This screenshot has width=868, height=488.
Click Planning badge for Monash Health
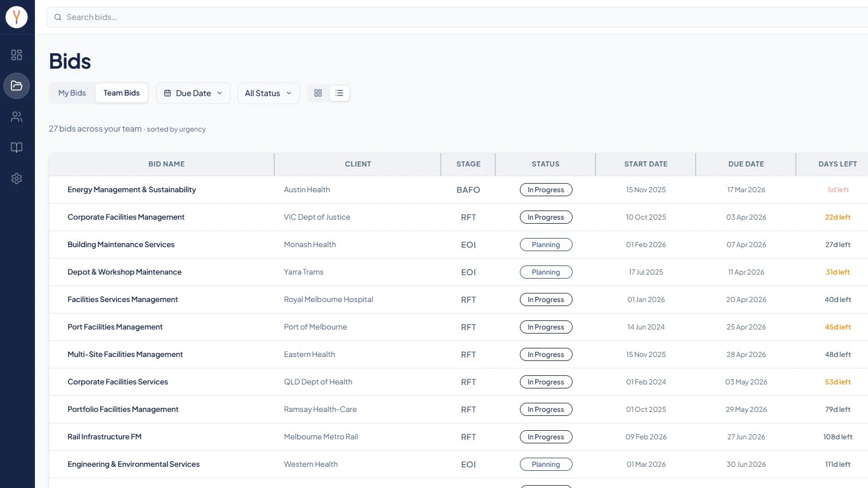pos(546,245)
